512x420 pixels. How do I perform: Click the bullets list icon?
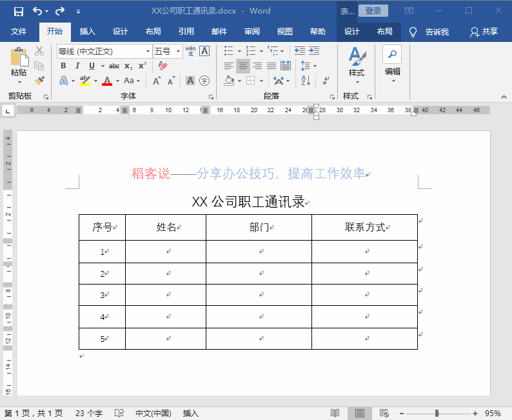coord(228,51)
